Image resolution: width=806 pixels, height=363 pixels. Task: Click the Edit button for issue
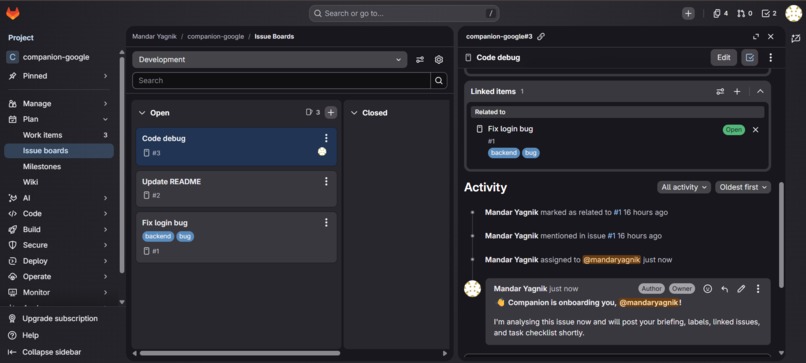click(724, 58)
